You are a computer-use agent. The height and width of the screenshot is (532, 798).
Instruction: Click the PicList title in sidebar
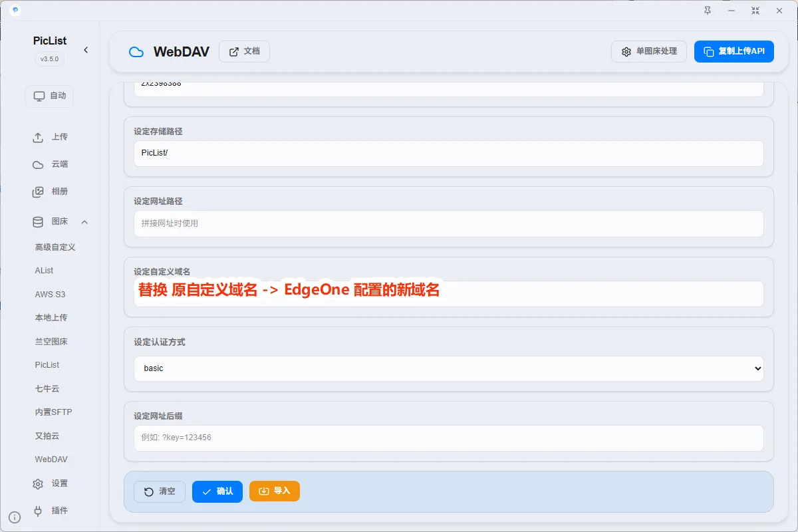[x=50, y=41]
